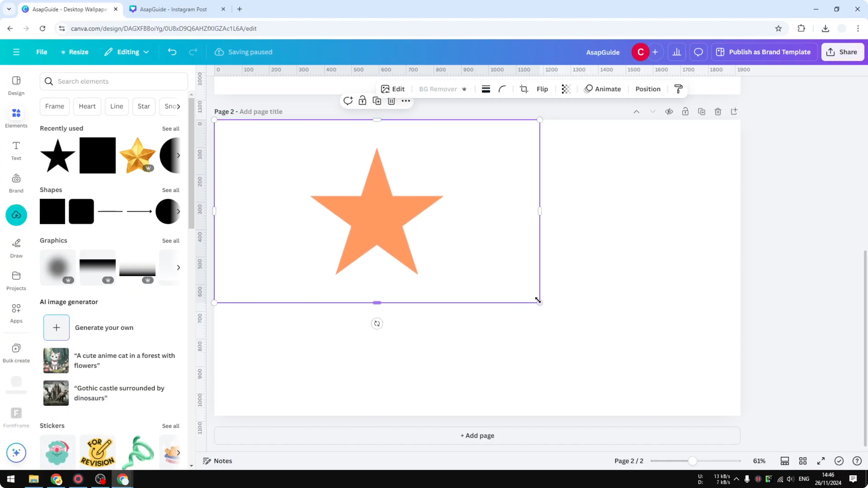Toggle lock on Page 2
The height and width of the screenshot is (488, 868).
click(685, 111)
